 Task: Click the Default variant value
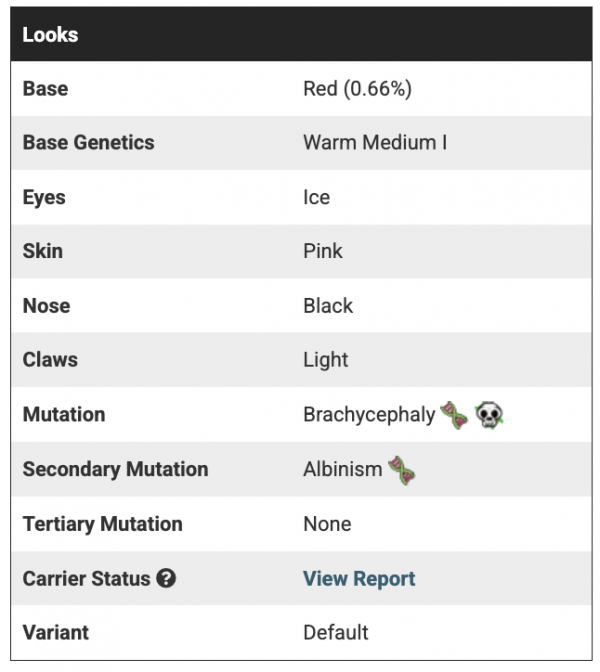[336, 632]
